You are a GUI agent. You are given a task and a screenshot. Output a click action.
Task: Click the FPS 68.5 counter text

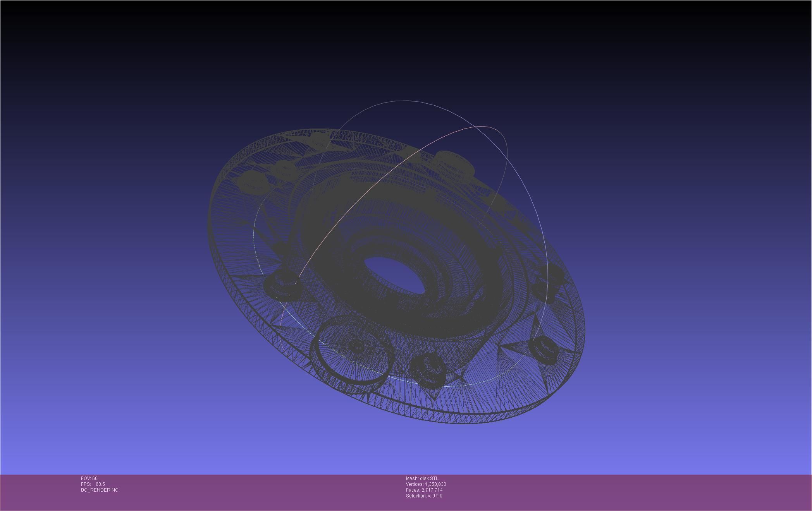click(x=93, y=484)
